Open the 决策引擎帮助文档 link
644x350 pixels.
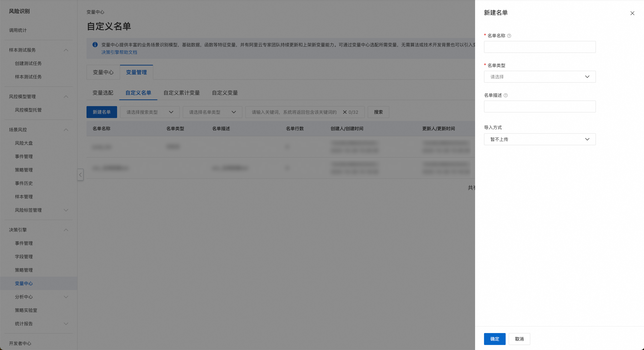119,52
